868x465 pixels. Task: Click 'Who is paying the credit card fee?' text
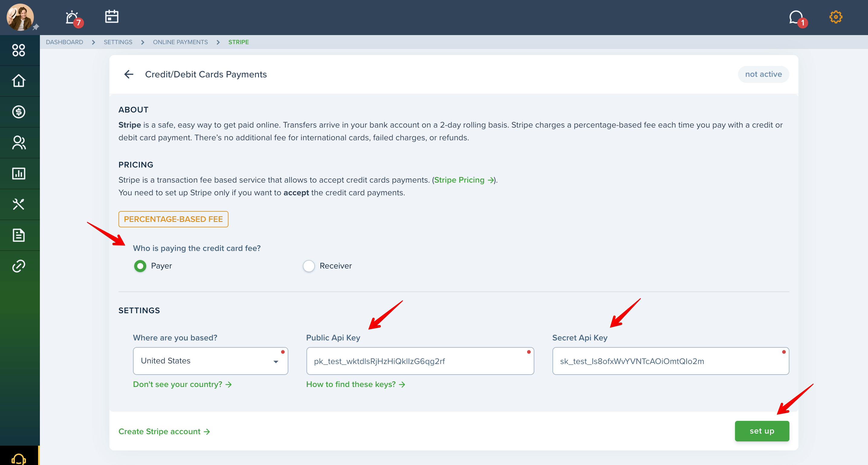coord(197,248)
